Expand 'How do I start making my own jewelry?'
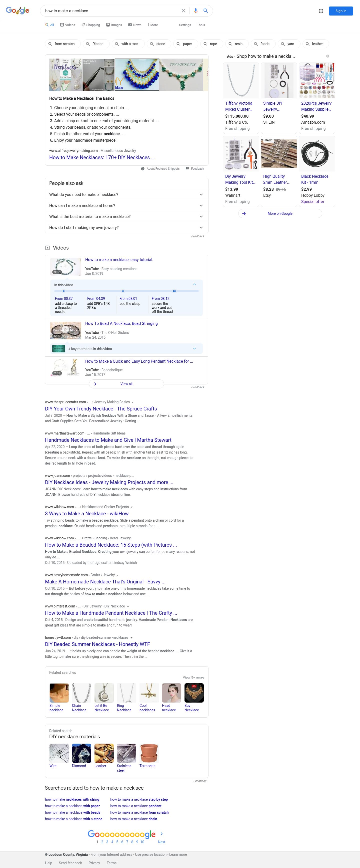Screen dimensions: 360x868 [x=126, y=228]
